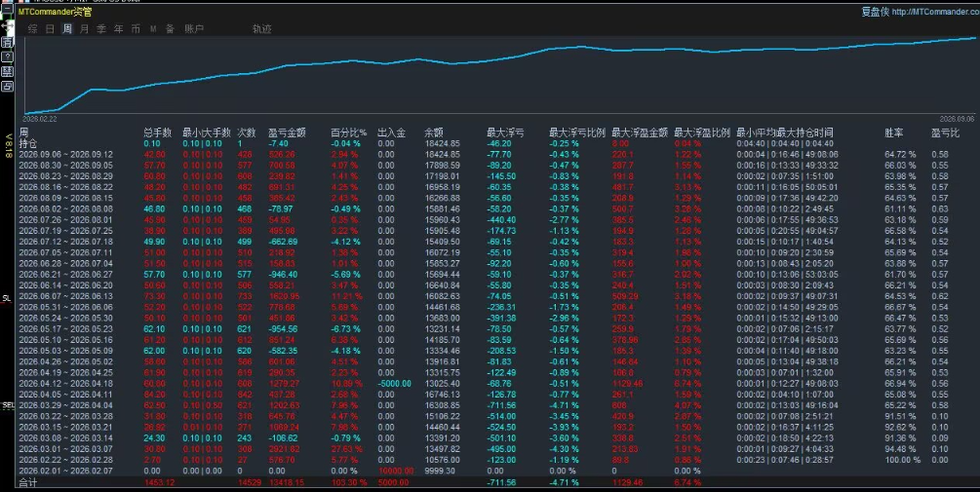Click the 100.00 % win rate value
This screenshot has width=980, height=492.
(903, 460)
